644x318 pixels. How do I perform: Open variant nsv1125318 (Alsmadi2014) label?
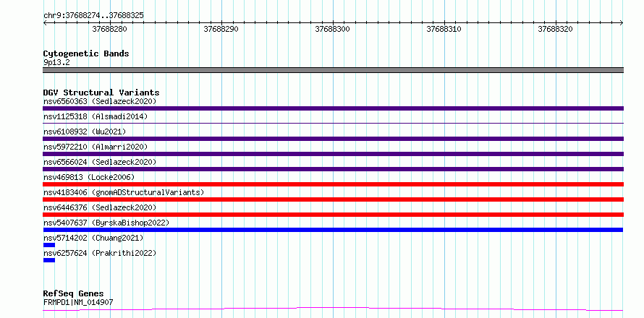96,116
